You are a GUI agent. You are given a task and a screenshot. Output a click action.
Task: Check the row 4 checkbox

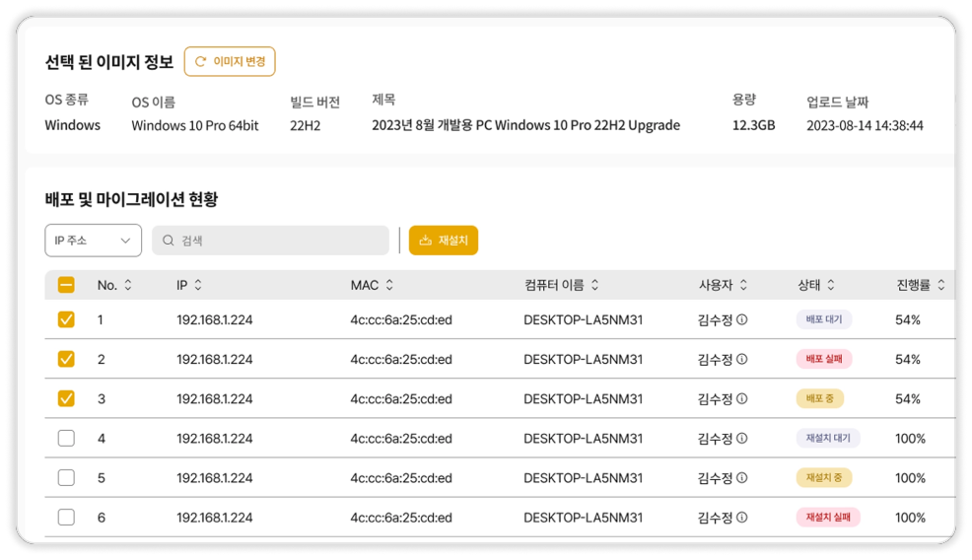pos(66,439)
